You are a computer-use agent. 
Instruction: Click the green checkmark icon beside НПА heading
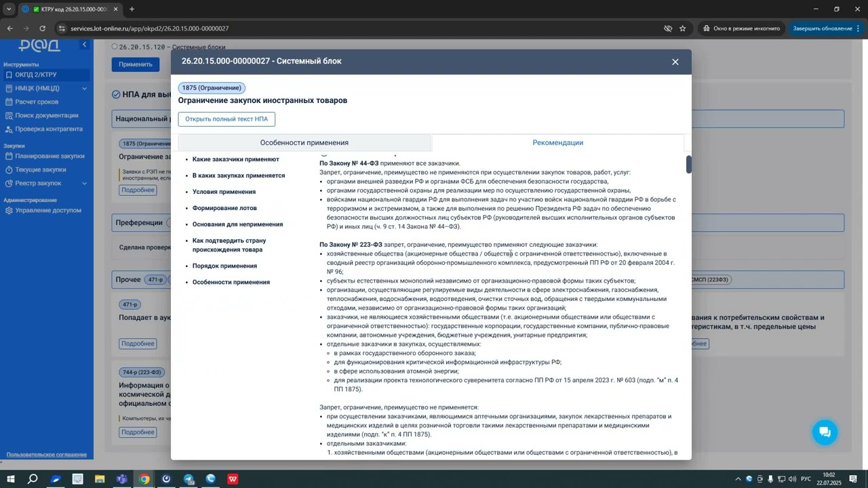pyautogui.click(x=117, y=94)
